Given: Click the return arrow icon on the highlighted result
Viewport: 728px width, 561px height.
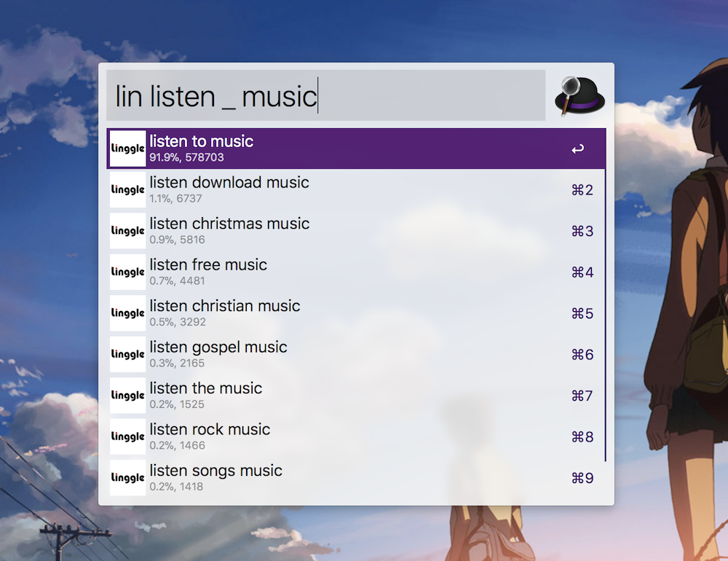Looking at the screenshot, I should coord(577,149).
